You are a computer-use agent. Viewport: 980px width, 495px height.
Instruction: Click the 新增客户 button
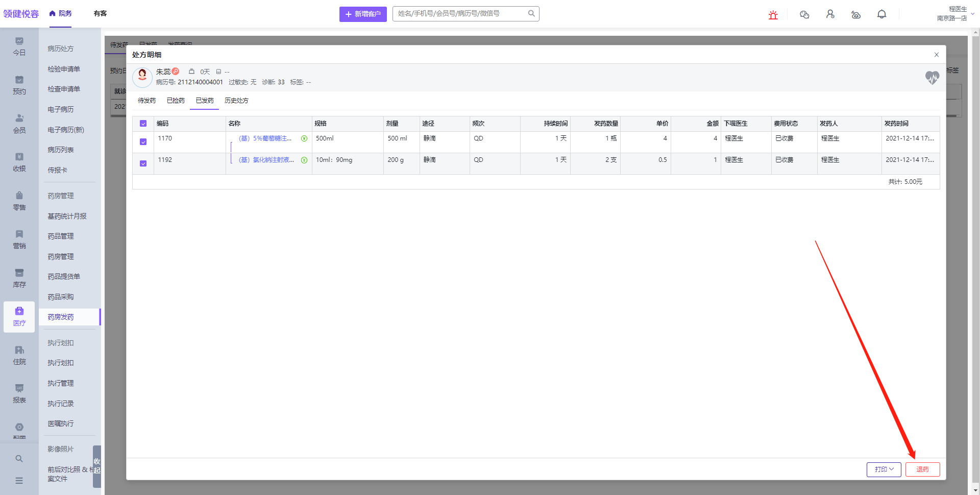coord(363,14)
